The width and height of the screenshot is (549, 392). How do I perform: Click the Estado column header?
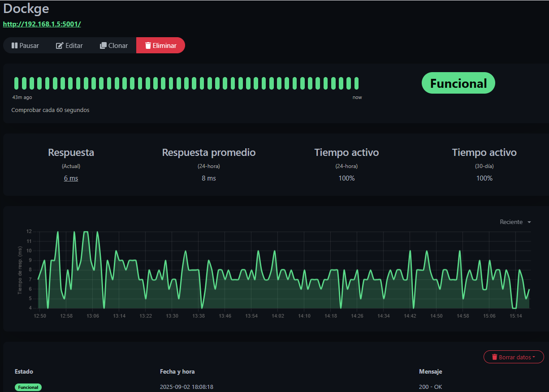(x=24, y=371)
